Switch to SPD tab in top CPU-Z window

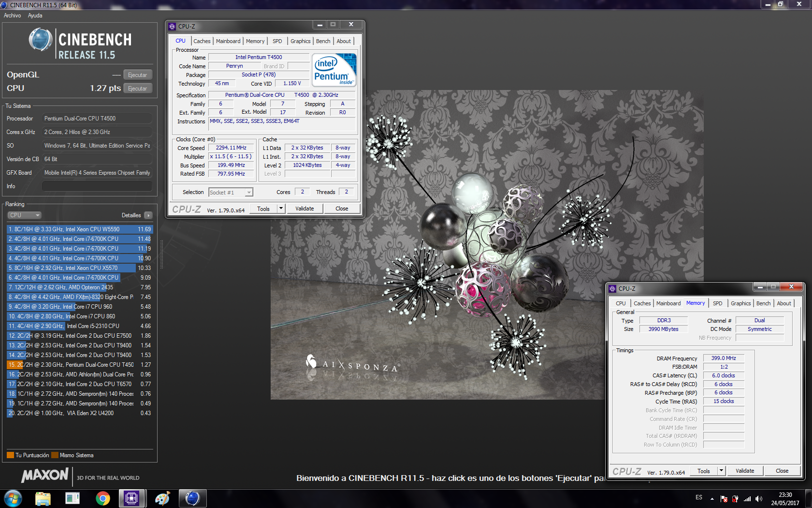click(x=277, y=41)
